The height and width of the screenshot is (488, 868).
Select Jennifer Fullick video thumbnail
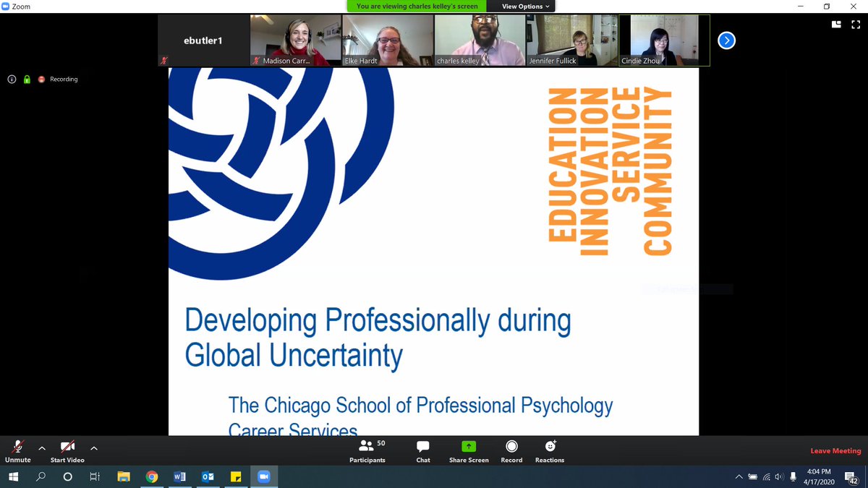(x=572, y=40)
